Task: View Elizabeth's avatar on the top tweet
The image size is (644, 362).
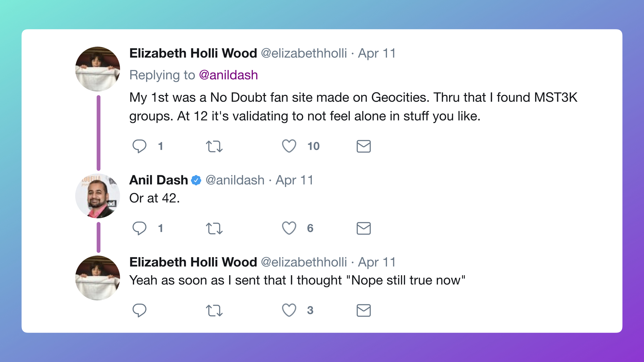Action: tap(98, 69)
